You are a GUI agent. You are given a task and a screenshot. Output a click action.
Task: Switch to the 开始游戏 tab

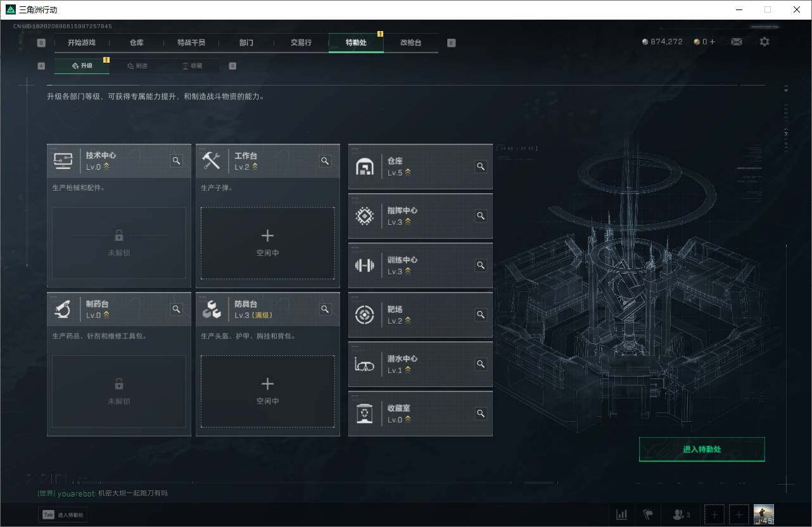coord(82,42)
